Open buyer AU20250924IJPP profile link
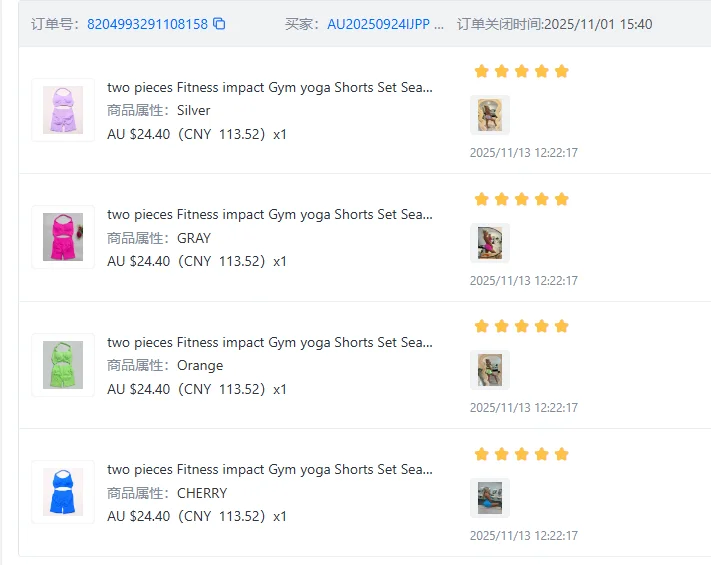 tap(378, 24)
